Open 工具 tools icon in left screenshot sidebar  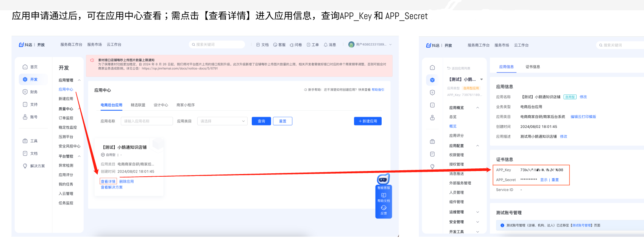point(25,141)
